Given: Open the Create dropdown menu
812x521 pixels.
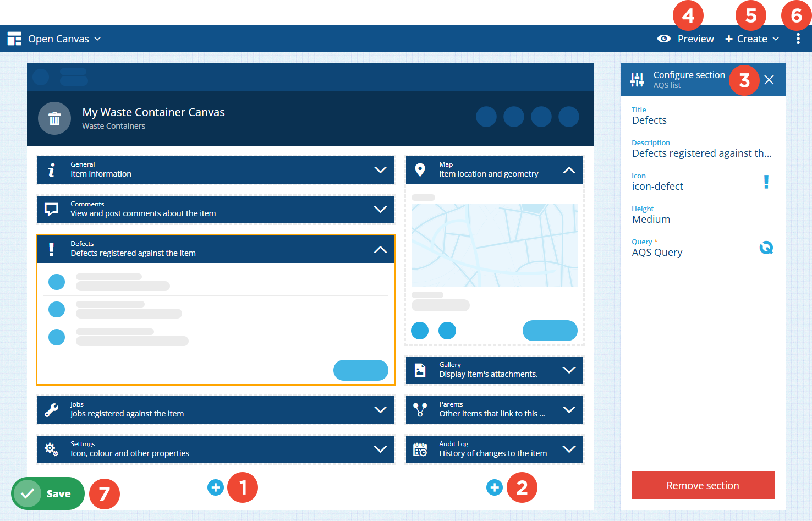Looking at the screenshot, I should pos(752,39).
